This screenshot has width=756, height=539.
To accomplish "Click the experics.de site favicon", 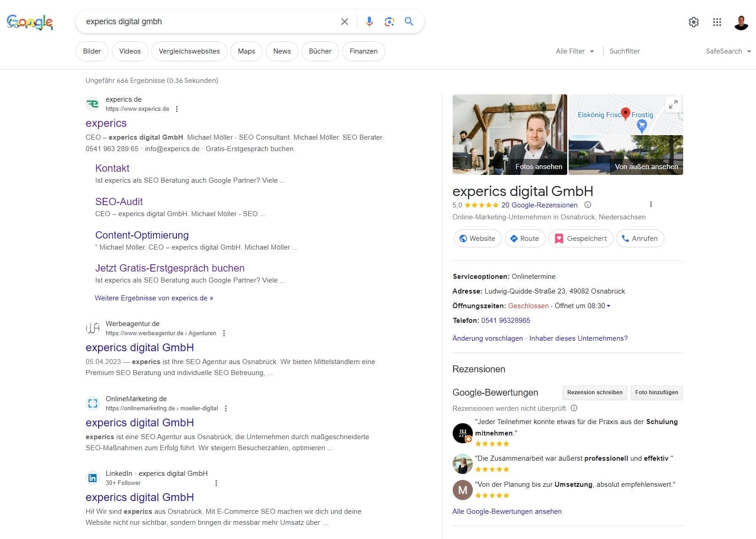I will click(93, 104).
